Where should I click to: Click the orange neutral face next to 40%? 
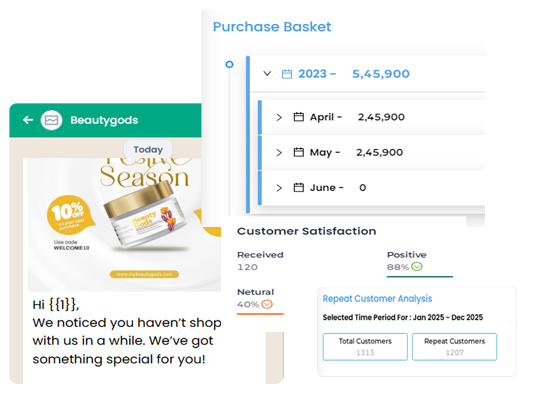267,304
